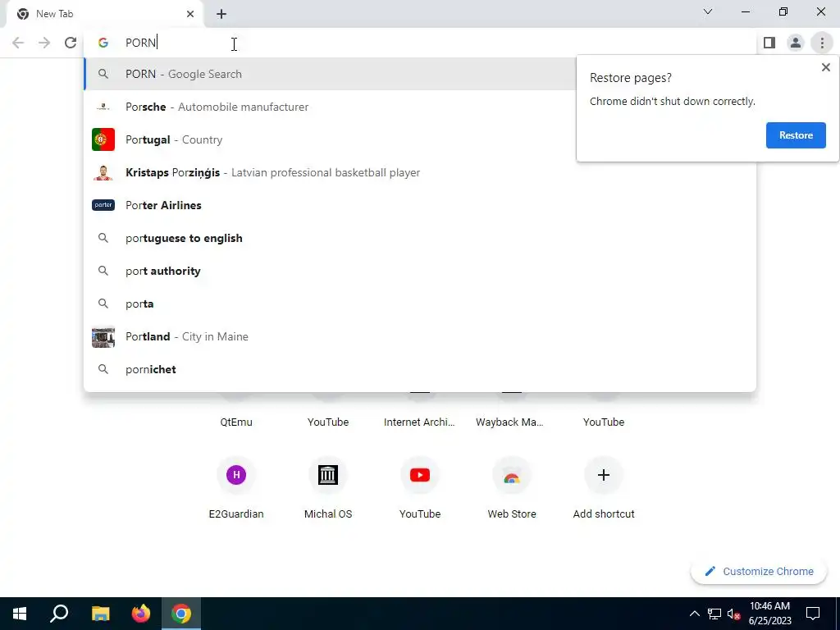Click the Porter Airlines logo icon
This screenshot has width=840, height=630.
(x=103, y=205)
